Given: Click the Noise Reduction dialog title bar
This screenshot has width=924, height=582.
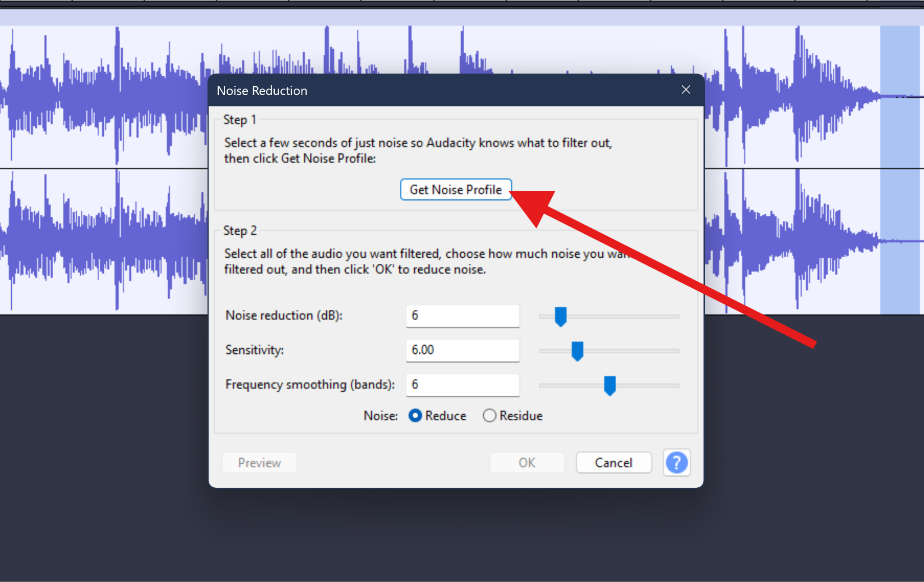Looking at the screenshot, I should coord(406,90).
